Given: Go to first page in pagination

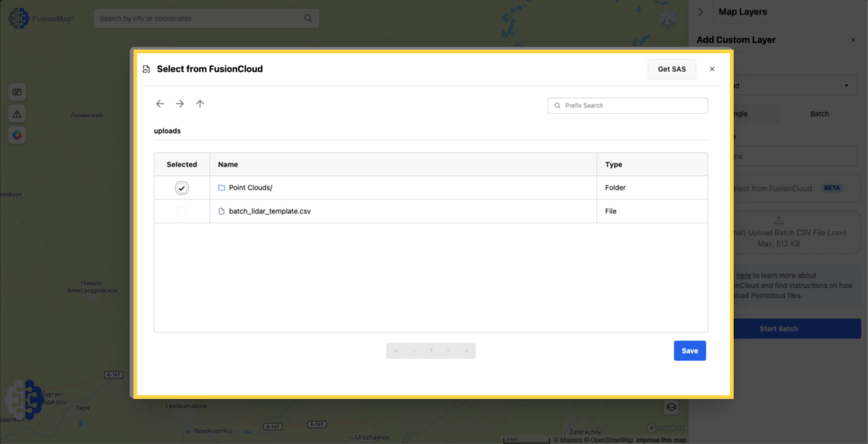Looking at the screenshot, I should [396, 351].
